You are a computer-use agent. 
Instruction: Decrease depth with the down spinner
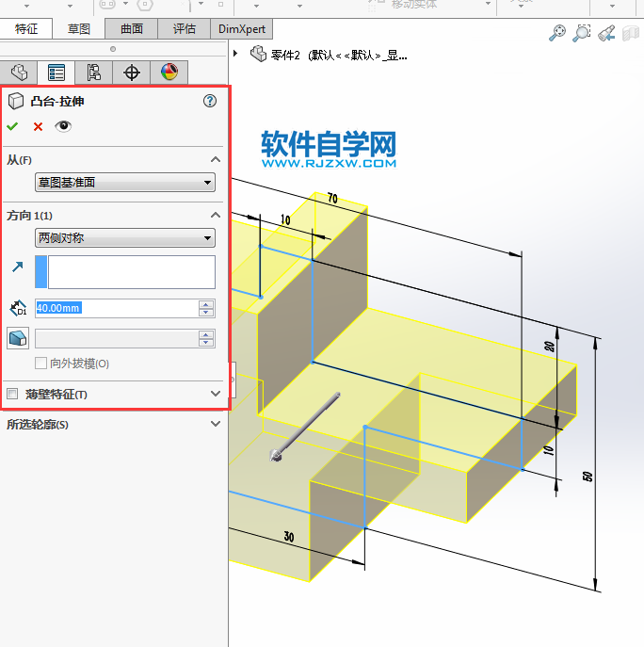[206, 313]
